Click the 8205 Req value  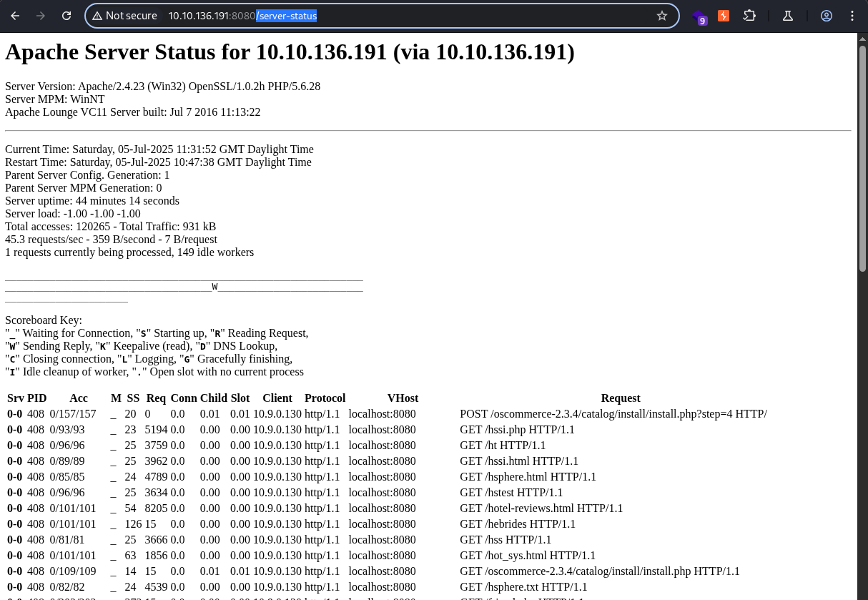tap(156, 508)
